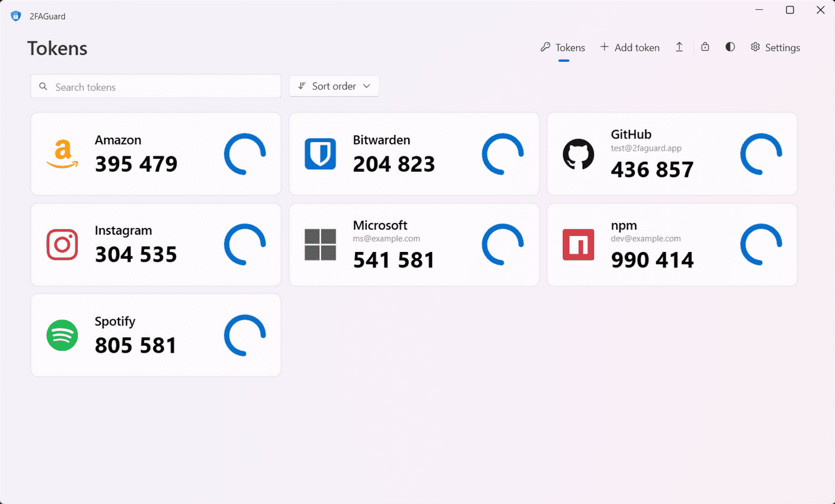Click the Microsoft four-square logo
Screen dimensions: 835x504
point(321,245)
